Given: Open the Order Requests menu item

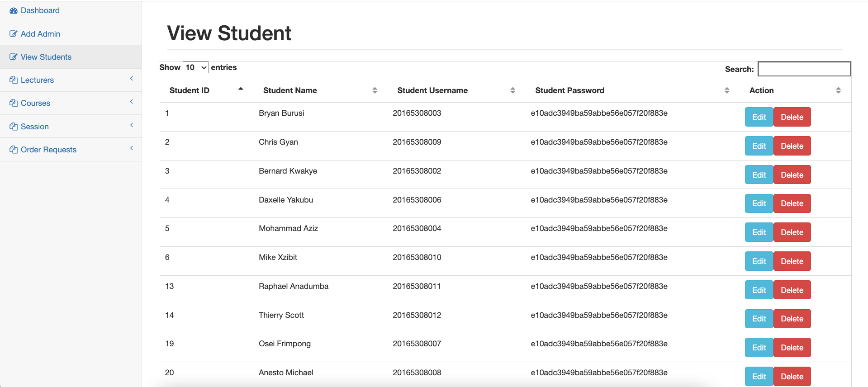Looking at the screenshot, I should [x=71, y=150].
